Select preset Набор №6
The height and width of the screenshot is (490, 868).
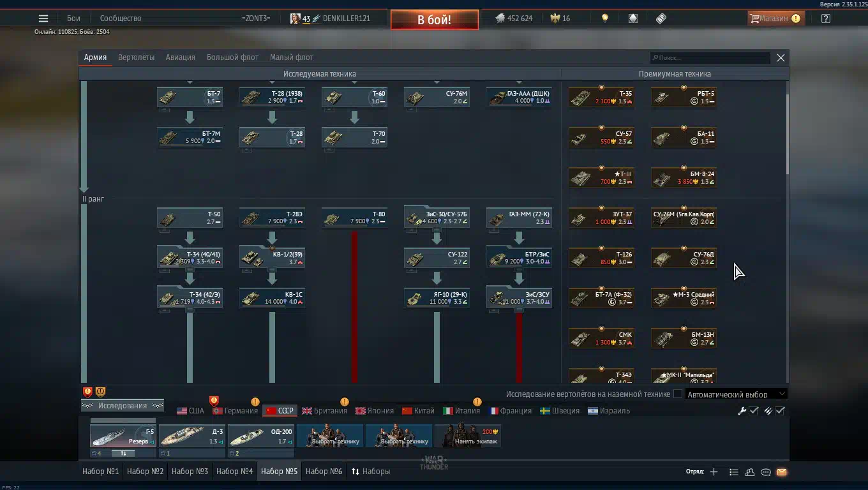pyautogui.click(x=324, y=471)
